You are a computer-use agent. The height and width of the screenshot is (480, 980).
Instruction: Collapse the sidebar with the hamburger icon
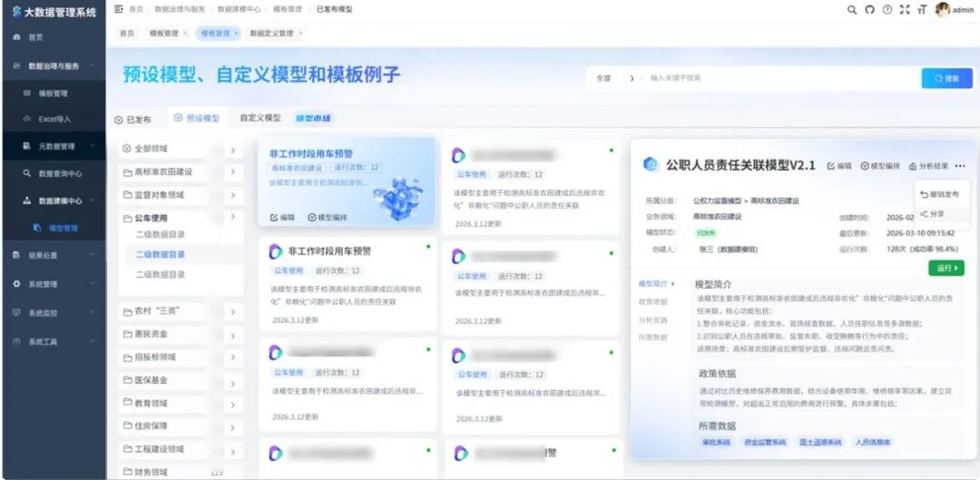pyautogui.click(x=119, y=9)
